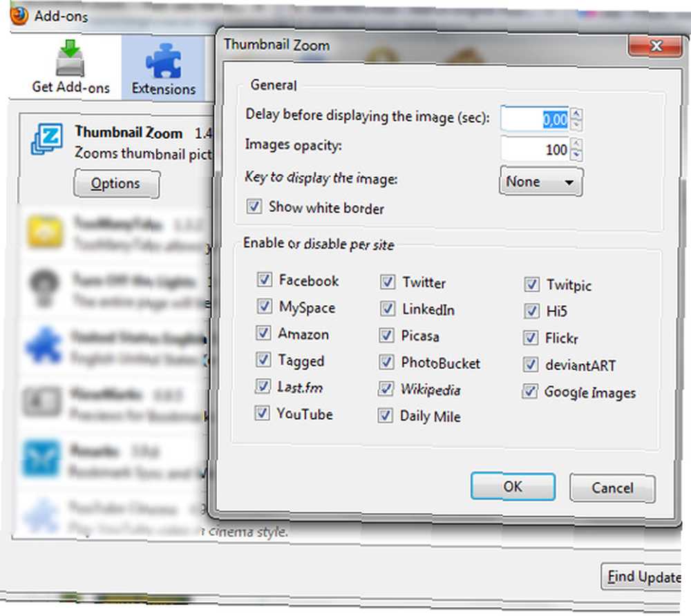This screenshot has height=616, width=691.
Task: Disable zoom for Flickr
Action: pos(530,338)
